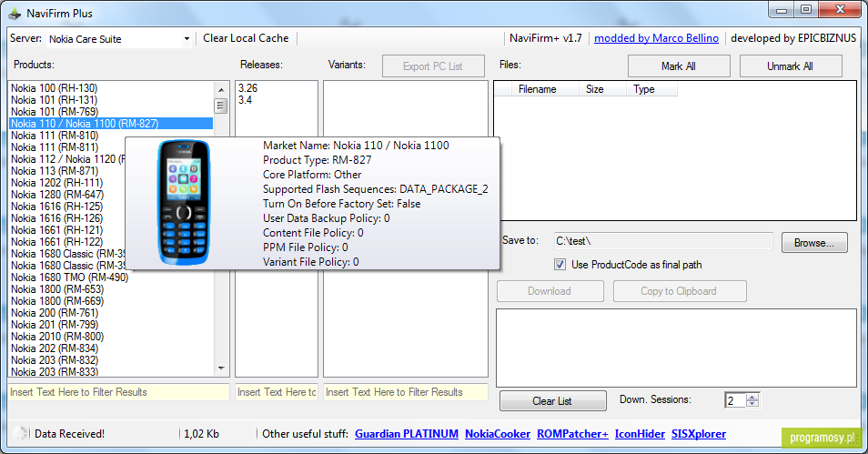
Task: Select Nokia 1661 (RH-121) in Products
Action: pos(56,230)
